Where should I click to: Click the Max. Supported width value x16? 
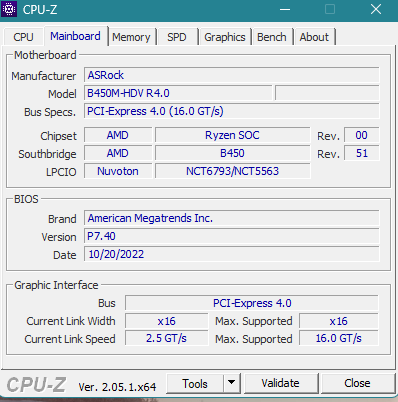coord(339,321)
